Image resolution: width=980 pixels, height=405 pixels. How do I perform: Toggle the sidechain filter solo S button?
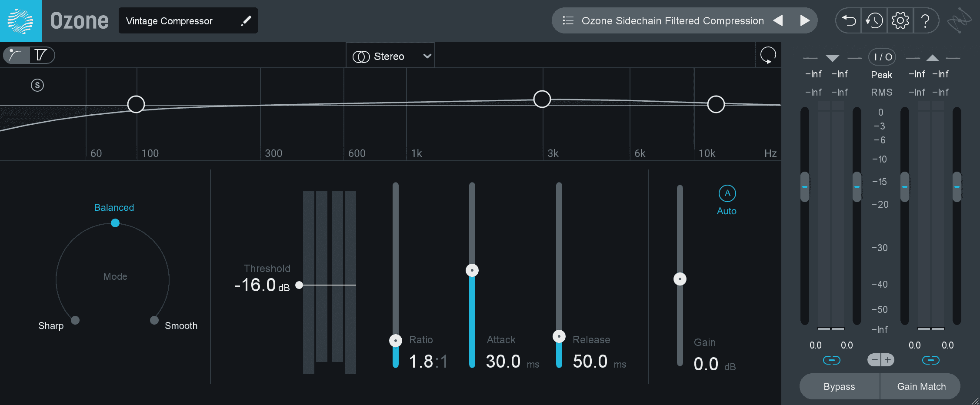[x=37, y=85]
